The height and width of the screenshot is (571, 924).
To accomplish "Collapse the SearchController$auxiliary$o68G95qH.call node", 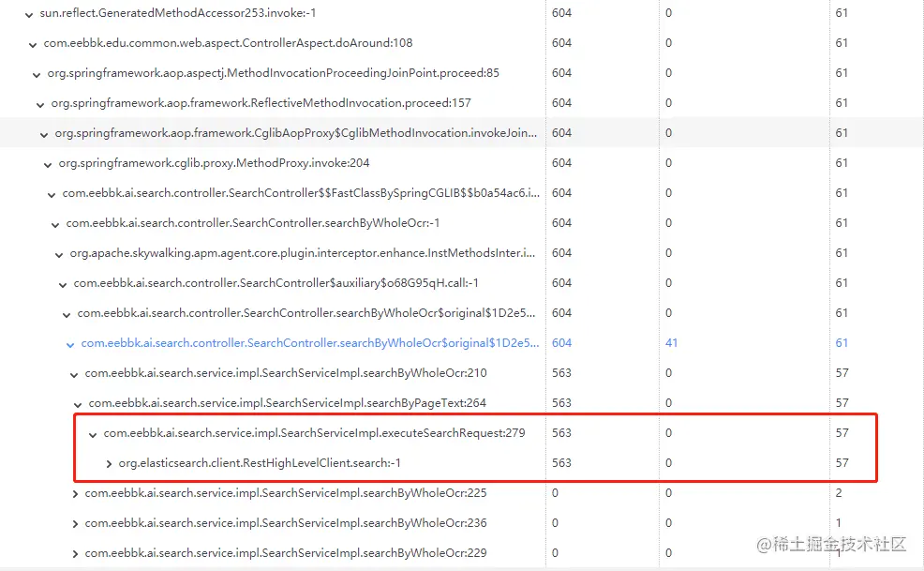I will tap(63, 284).
